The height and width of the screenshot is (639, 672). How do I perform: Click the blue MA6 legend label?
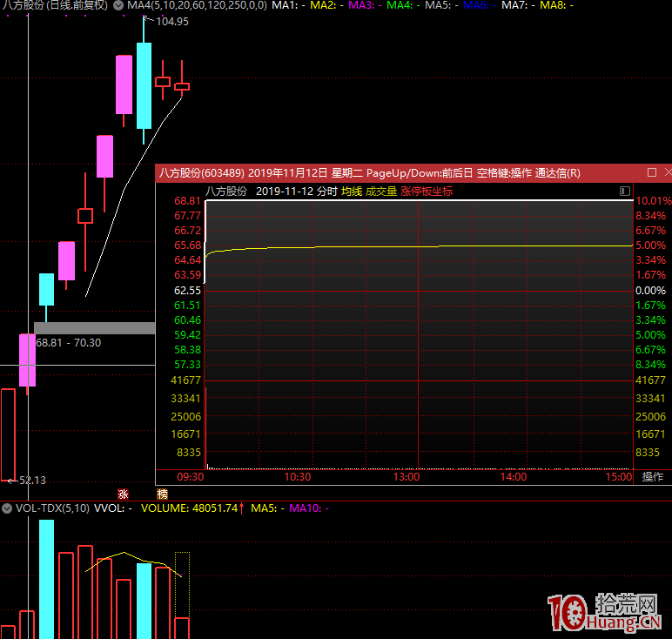pyautogui.click(x=480, y=5)
